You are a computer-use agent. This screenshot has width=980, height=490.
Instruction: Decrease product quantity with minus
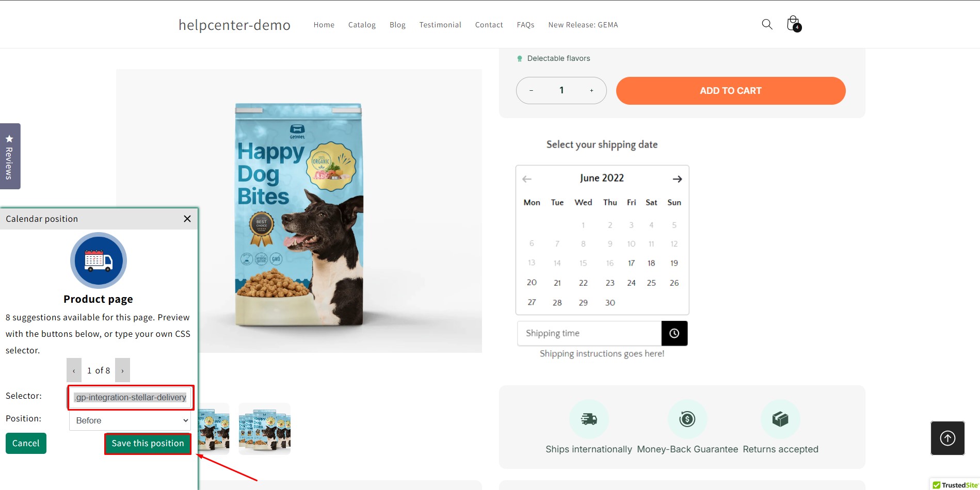(531, 90)
